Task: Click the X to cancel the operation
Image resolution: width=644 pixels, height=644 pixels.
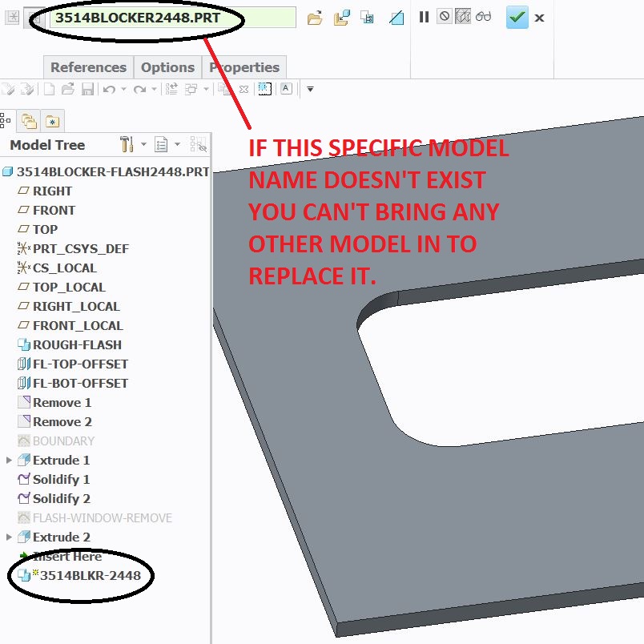Action: pyautogui.click(x=539, y=18)
